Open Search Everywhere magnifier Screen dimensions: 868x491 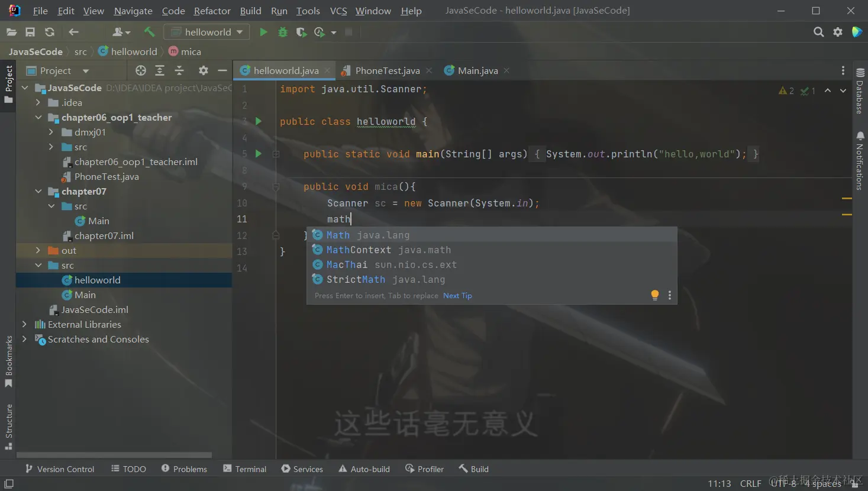tap(818, 32)
